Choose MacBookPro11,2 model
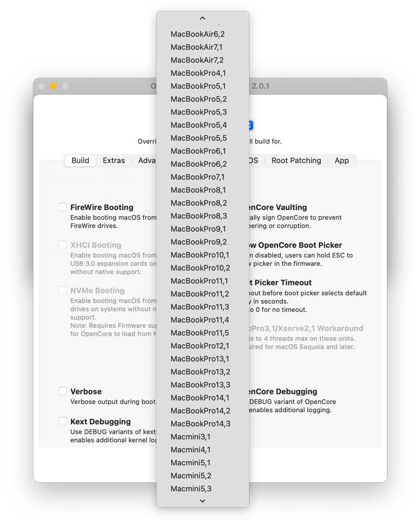This screenshot has height=526, width=420. pos(203,294)
